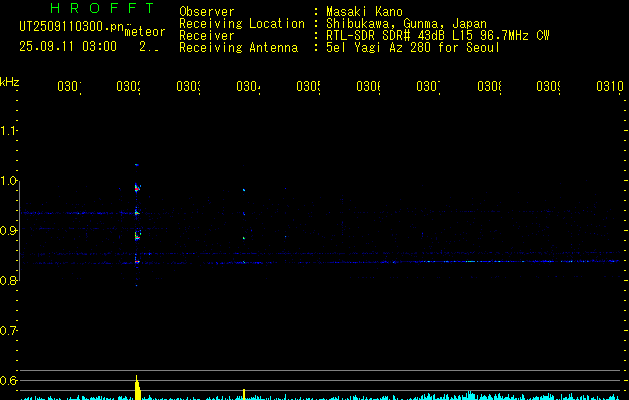Click the 0307 time marker
Screen dimensions: 629x400
(428, 86)
